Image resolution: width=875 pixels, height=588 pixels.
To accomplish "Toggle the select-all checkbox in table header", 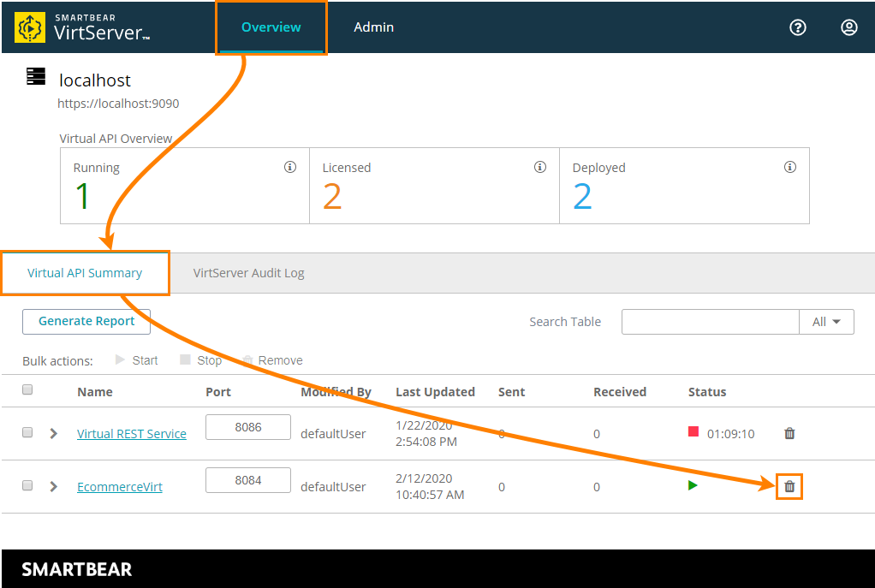I will click(27, 390).
